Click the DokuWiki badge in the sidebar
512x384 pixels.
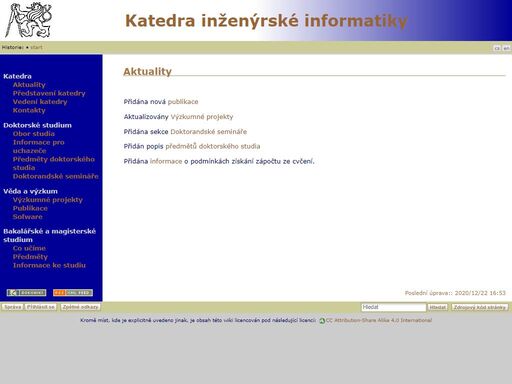26,293
